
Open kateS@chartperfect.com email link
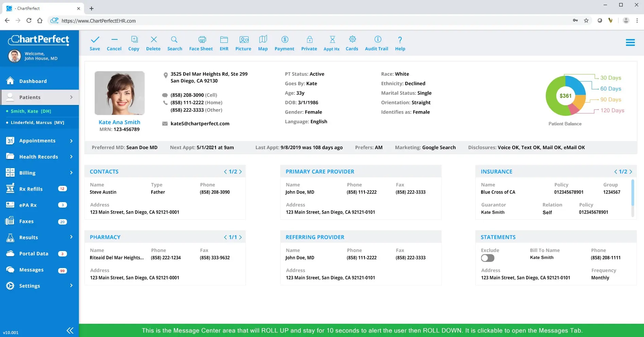pos(200,123)
